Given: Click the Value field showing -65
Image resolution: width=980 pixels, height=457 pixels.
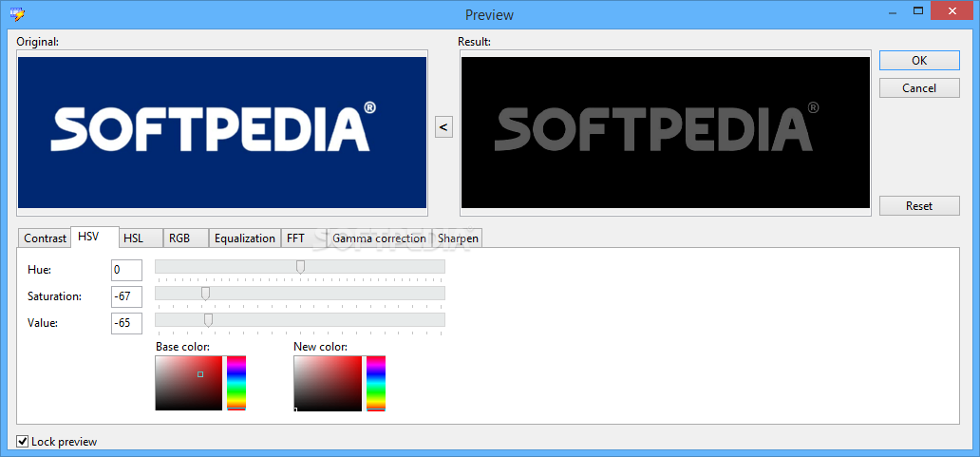Looking at the screenshot, I should 127,323.
